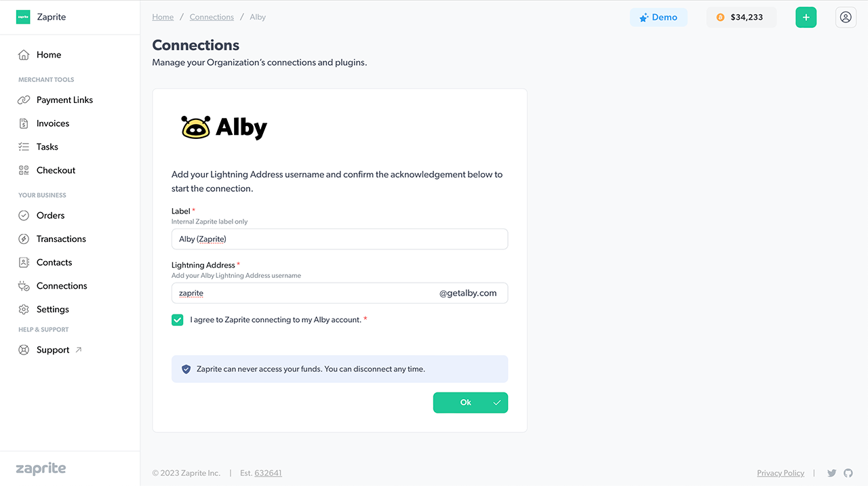
Task: Click the Label input field
Action: (340, 239)
